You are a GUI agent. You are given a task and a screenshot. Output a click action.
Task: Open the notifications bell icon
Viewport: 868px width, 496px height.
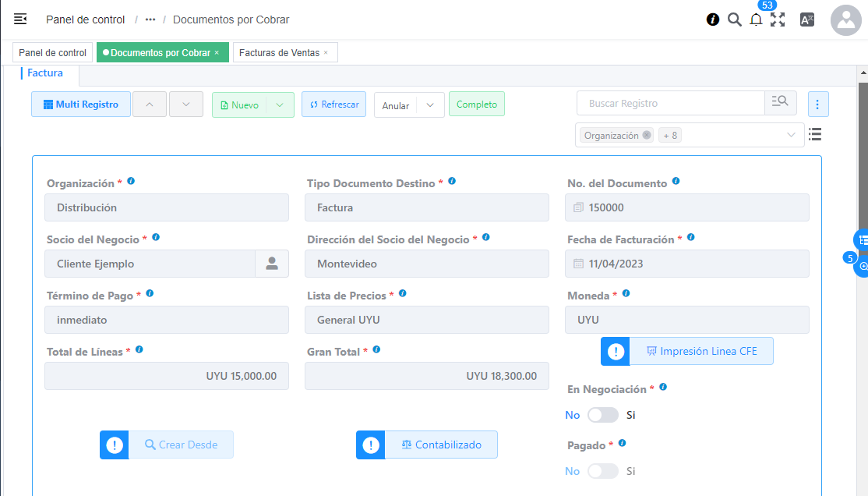pos(756,20)
